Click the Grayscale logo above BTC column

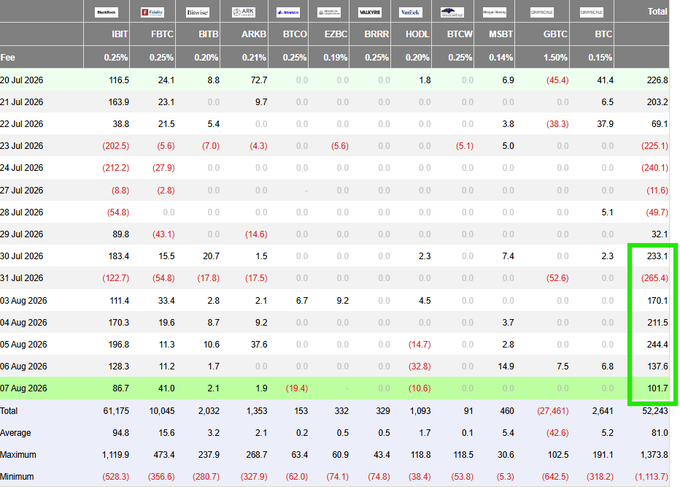(592, 12)
